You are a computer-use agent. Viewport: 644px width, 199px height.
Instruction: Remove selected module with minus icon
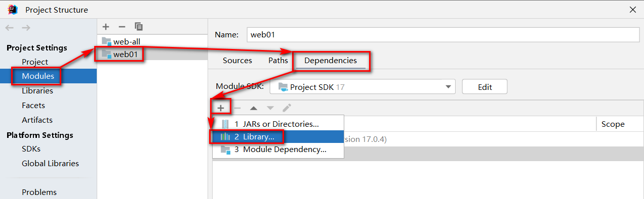pyautogui.click(x=122, y=26)
